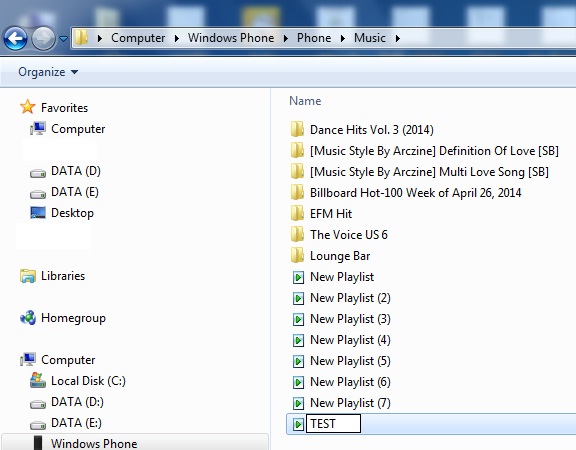576x450 pixels.
Task: Open the recent pages dropdown arrow
Action: point(64,38)
